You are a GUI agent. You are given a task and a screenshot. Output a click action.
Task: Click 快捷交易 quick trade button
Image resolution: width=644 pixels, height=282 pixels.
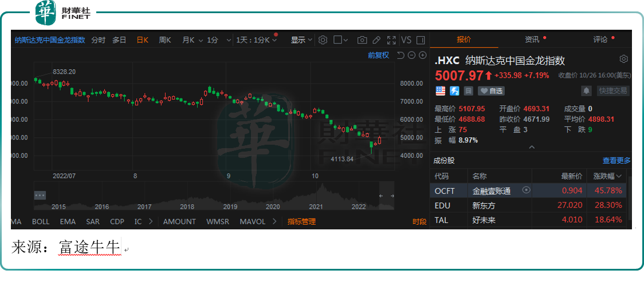pos(613,90)
